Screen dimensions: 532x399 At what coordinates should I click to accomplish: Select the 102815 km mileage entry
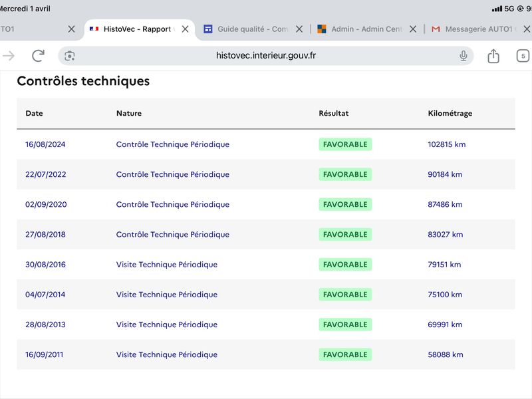(x=446, y=144)
